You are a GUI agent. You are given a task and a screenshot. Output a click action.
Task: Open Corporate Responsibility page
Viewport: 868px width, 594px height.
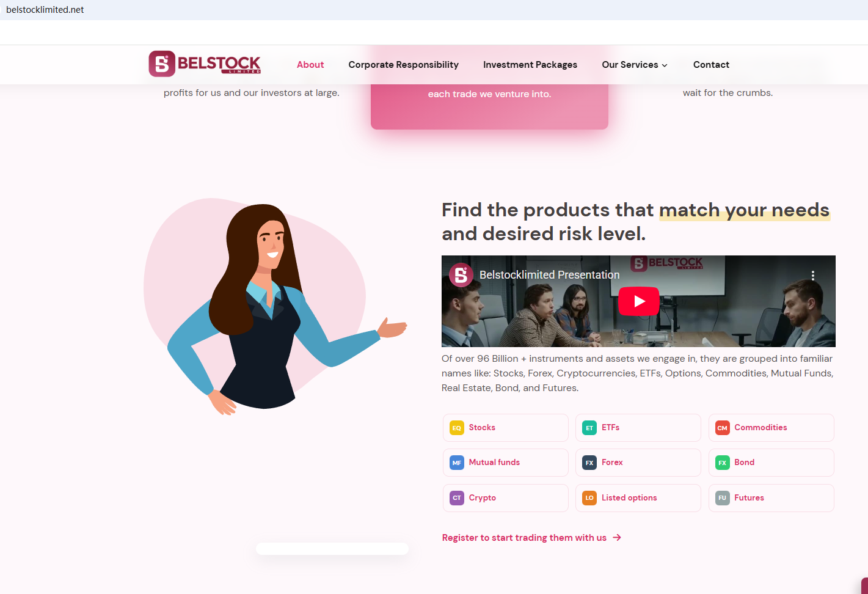pyautogui.click(x=403, y=65)
